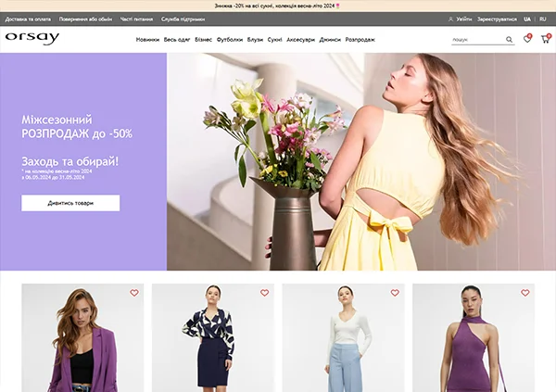556x392 pixels.
Task: Expand the Розпродаж menu
Action: [x=360, y=40]
